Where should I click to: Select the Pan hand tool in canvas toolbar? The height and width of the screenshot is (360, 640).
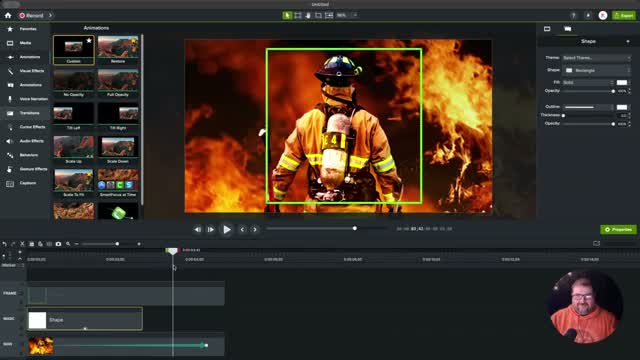point(308,16)
